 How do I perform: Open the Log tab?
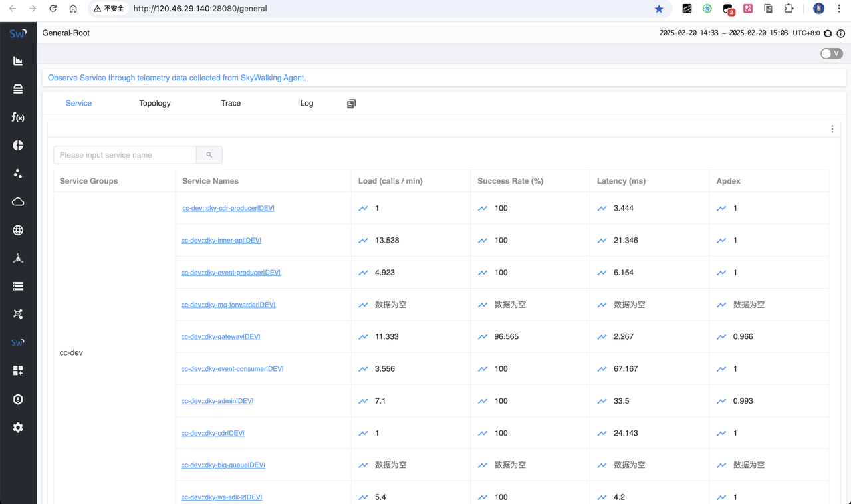(306, 104)
